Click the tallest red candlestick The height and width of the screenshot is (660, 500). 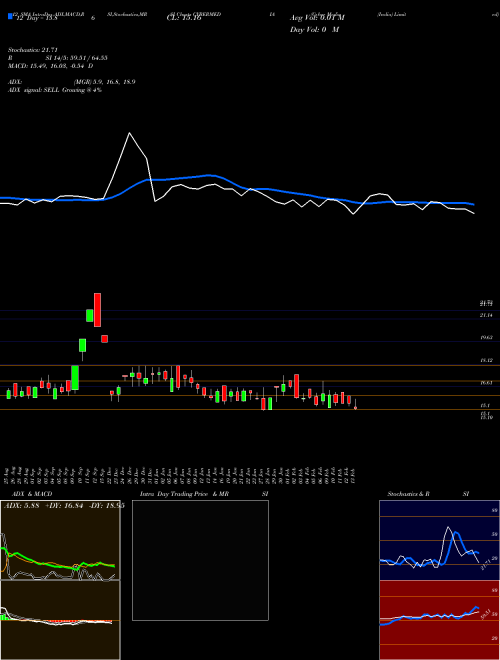click(x=97, y=310)
